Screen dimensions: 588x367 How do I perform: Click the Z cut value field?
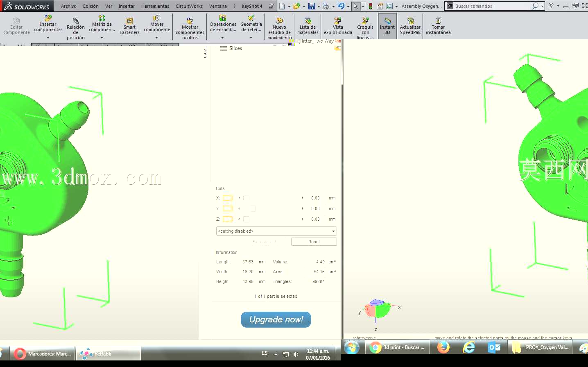315,219
